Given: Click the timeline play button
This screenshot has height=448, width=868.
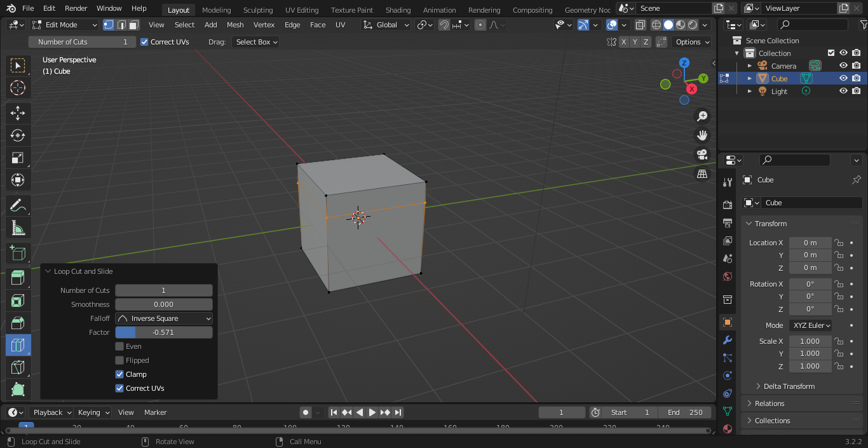Looking at the screenshot, I should (x=372, y=412).
